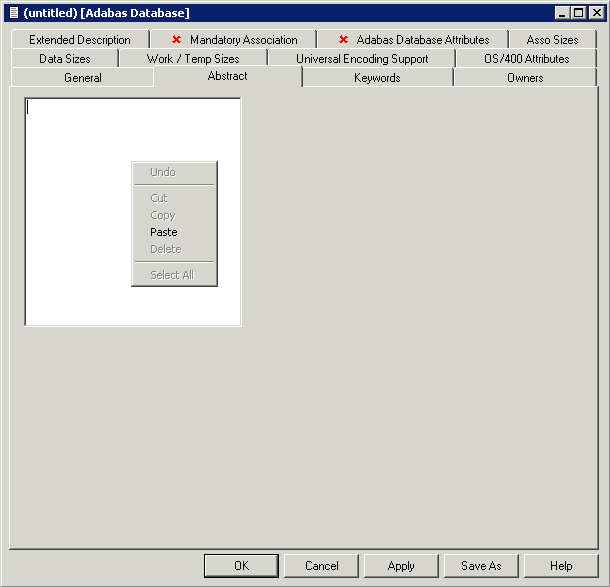Go to the General tab
Screen dimensions: 610x587
83,78
